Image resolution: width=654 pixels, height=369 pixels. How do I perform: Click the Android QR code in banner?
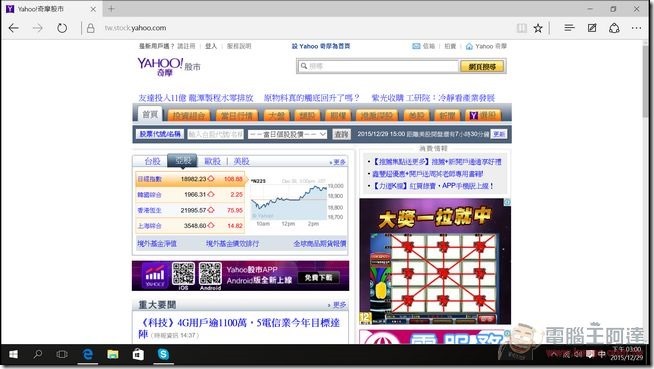pyautogui.click(x=210, y=274)
